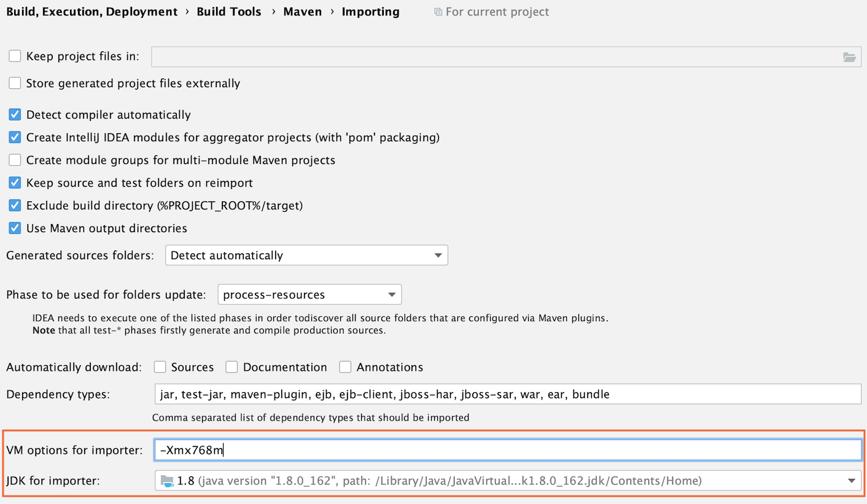Check the Sources download checkbox
The image size is (867, 504).
(160, 366)
